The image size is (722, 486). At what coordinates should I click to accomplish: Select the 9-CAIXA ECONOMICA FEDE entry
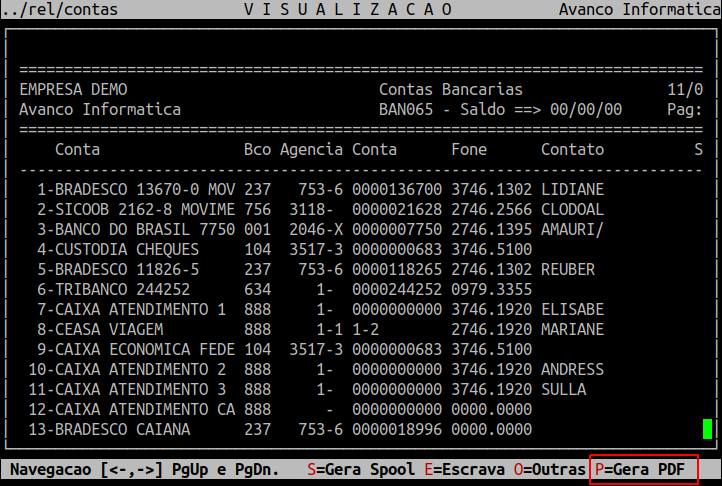(x=135, y=349)
